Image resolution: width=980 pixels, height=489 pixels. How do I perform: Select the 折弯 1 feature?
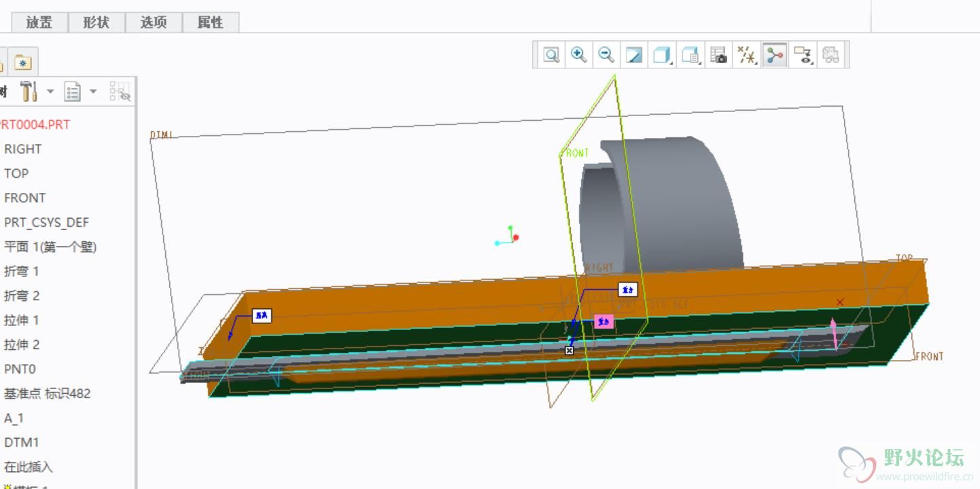click(22, 271)
